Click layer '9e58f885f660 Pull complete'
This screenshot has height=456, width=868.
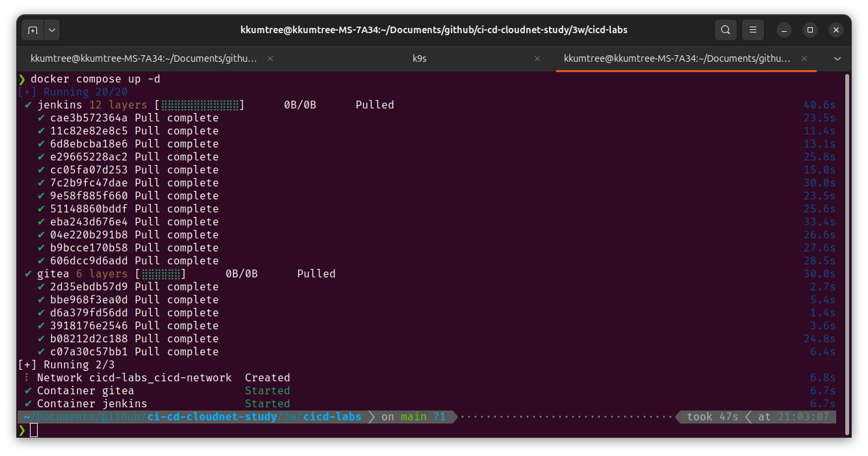point(128,196)
